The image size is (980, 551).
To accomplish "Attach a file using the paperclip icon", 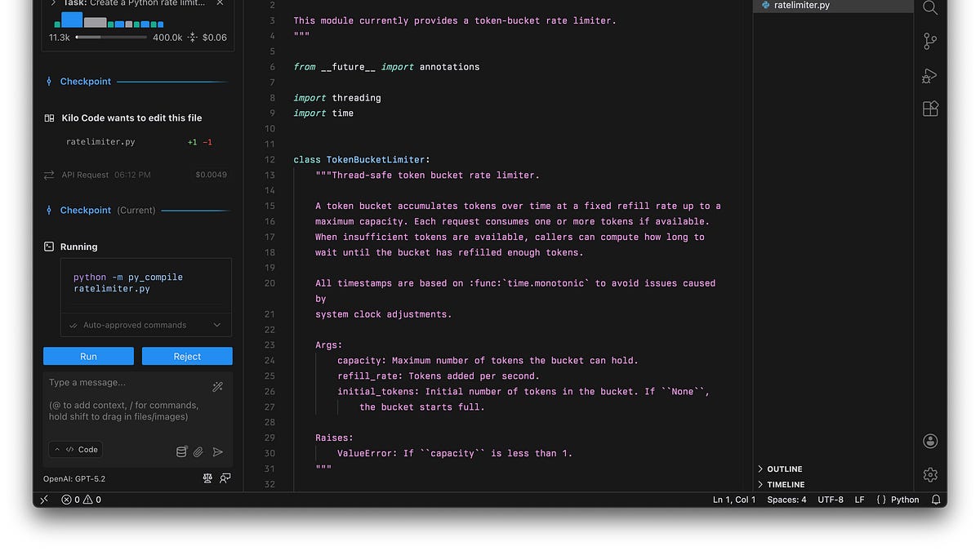I will pyautogui.click(x=198, y=451).
